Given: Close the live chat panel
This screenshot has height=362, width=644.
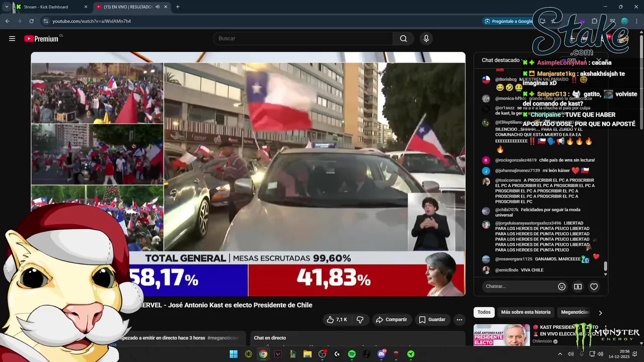Looking at the screenshot, I should (598, 60).
